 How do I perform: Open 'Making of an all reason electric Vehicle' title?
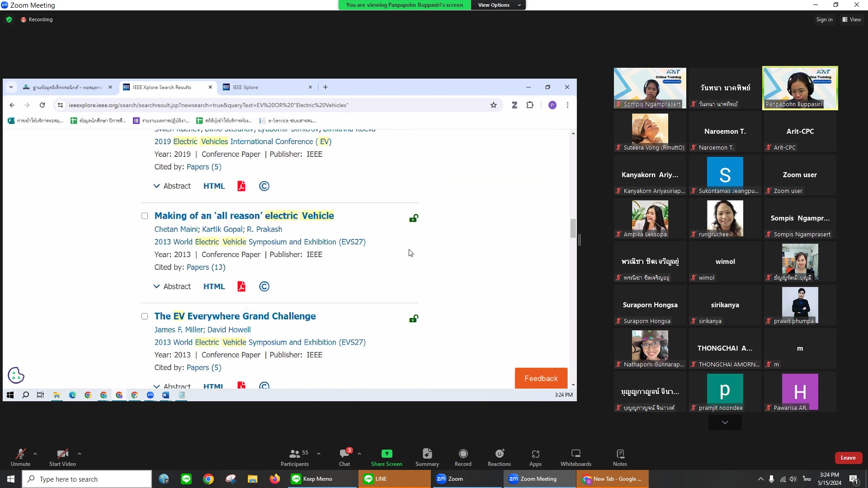(244, 216)
